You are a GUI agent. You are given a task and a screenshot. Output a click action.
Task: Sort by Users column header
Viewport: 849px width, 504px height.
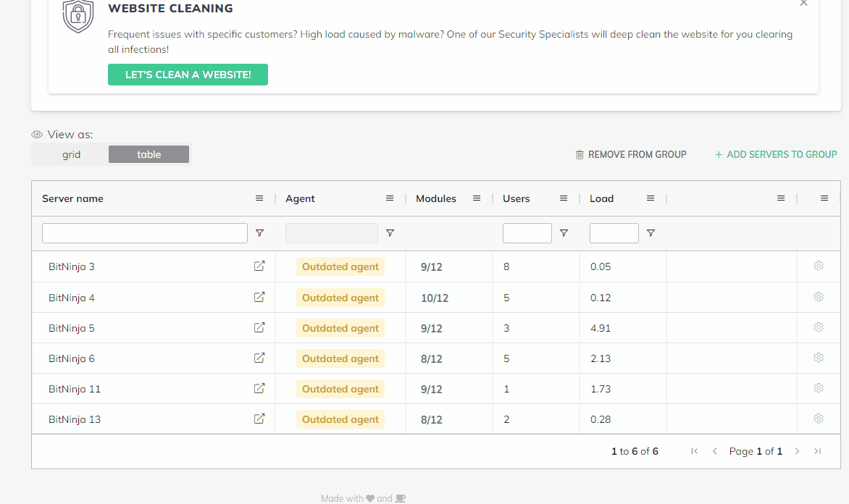tap(516, 198)
